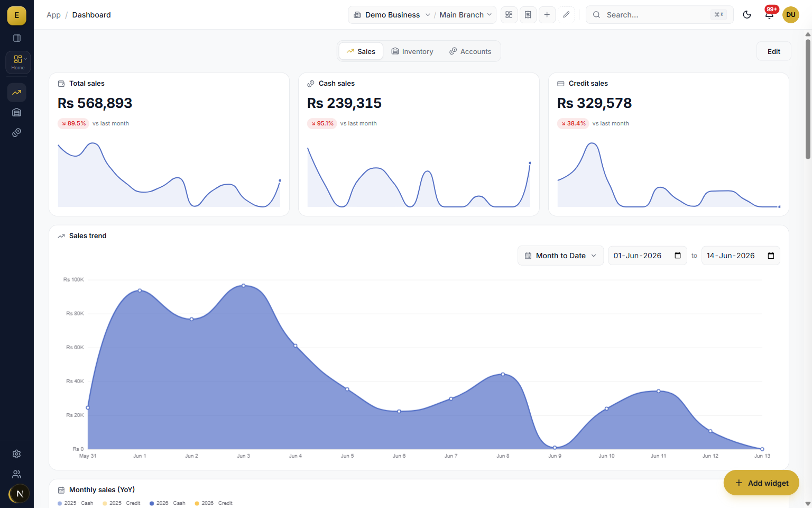Image resolution: width=812 pixels, height=508 pixels.
Task: Toggle the 2026 · Cash legend series
Action: pyautogui.click(x=168, y=503)
